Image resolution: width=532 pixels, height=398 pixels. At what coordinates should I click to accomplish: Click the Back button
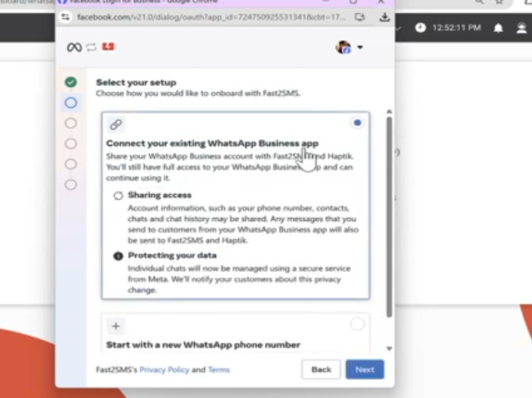321,369
